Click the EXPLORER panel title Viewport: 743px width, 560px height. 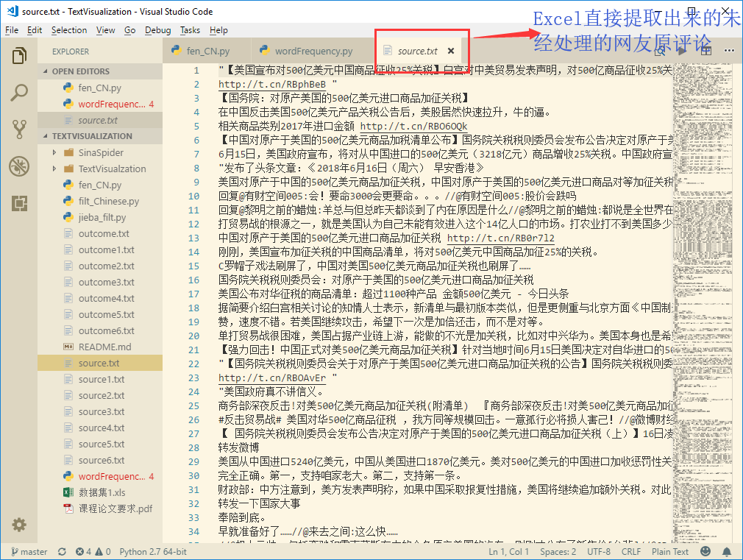point(71,52)
